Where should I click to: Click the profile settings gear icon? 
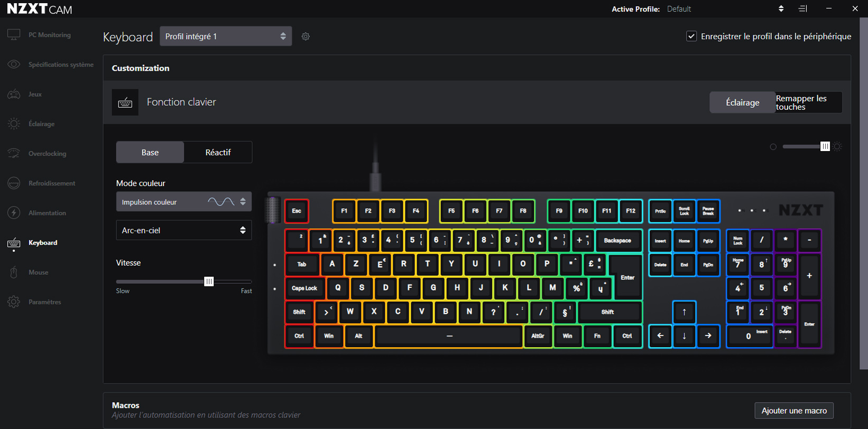[x=306, y=36]
